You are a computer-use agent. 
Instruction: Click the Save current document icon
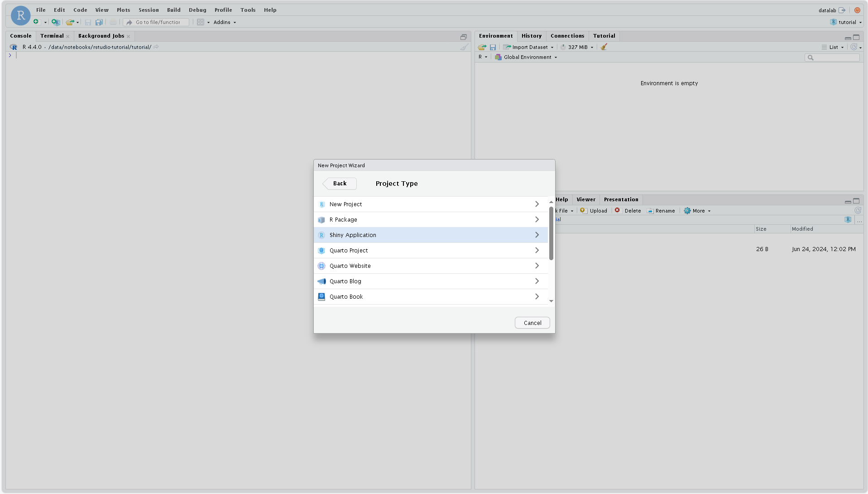pos(88,22)
